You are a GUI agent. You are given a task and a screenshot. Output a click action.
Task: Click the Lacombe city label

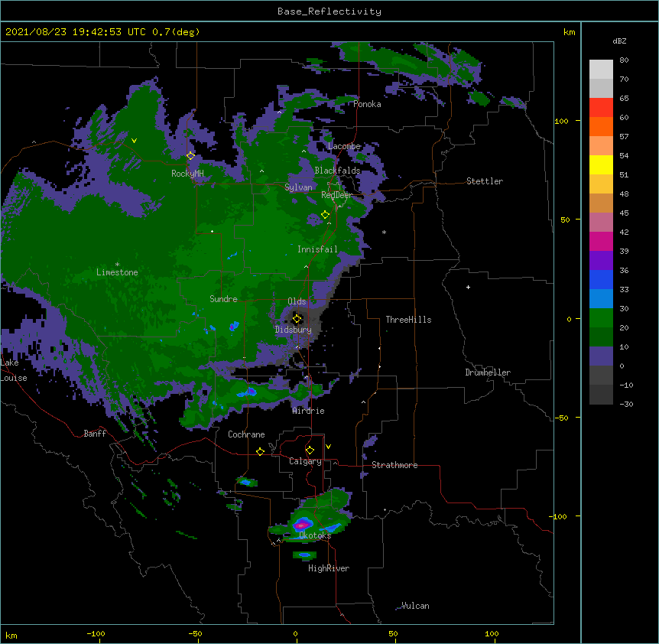(x=344, y=146)
